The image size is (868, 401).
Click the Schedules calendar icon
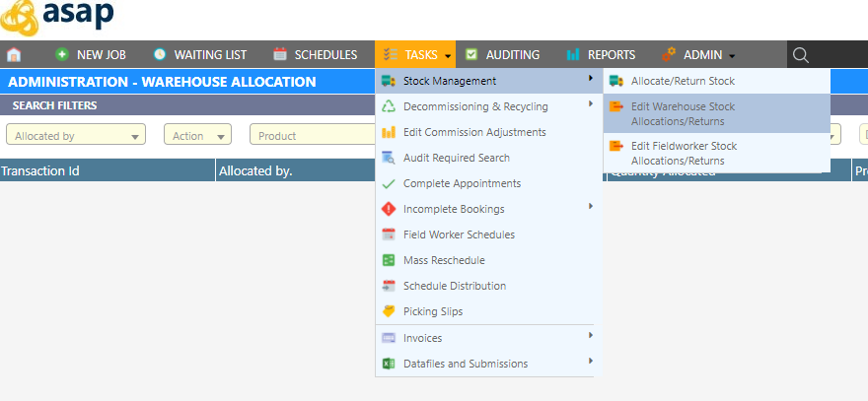tap(280, 55)
